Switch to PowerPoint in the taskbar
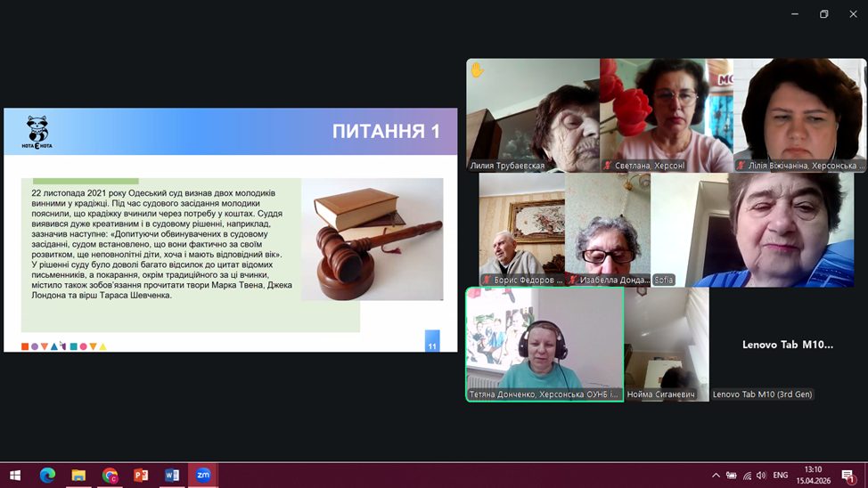The width and height of the screenshot is (868, 488). (x=141, y=475)
